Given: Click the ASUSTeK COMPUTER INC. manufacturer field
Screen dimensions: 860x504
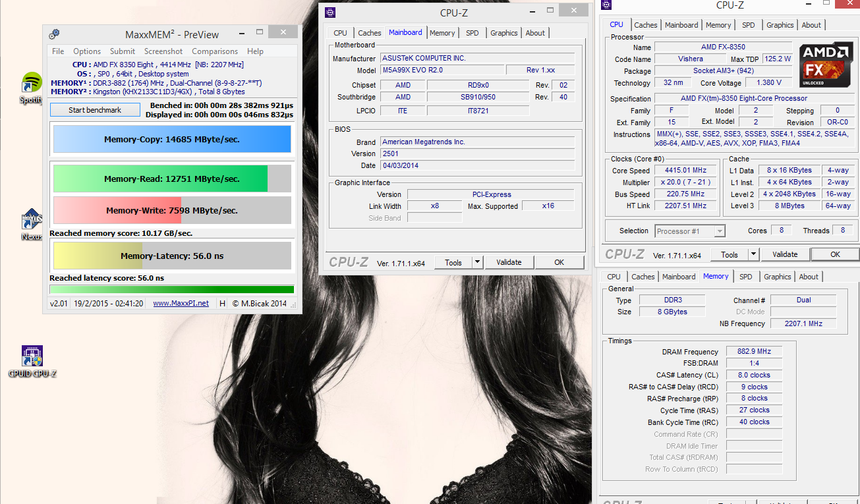Looking at the screenshot, I should click(477, 58).
